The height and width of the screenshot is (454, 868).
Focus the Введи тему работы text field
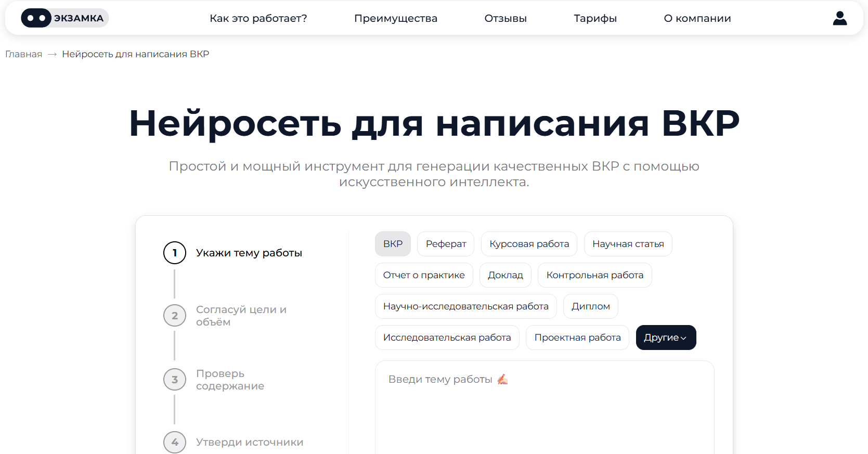[545, 407]
